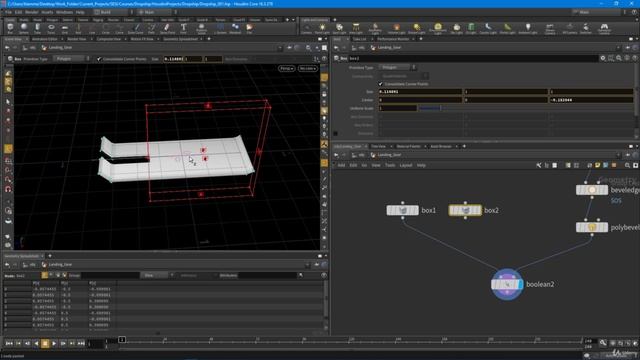Open the network editor Layout menu
The width and height of the screenshot is (640, 360).
(x=406, y=165)
